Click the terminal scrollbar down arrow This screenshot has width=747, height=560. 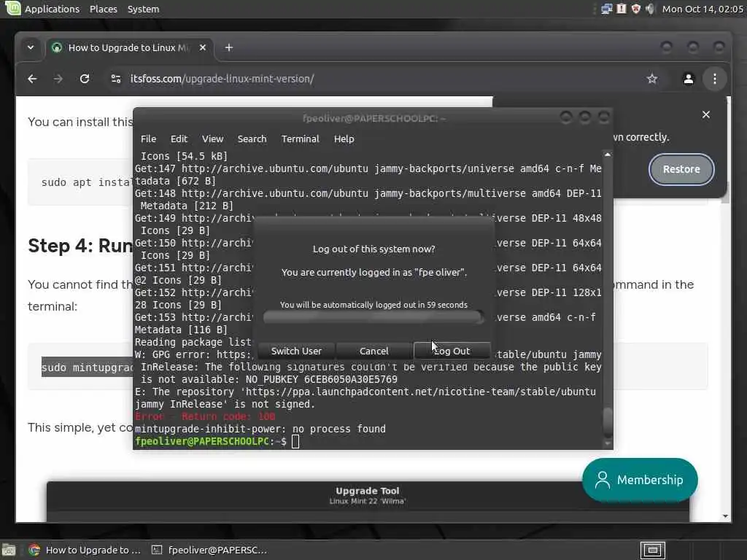(608, 444)
